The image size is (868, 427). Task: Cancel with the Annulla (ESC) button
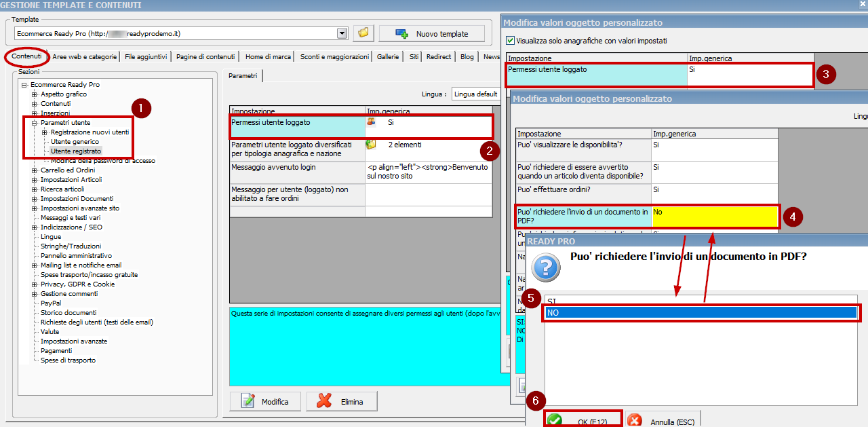click(664, 420)
